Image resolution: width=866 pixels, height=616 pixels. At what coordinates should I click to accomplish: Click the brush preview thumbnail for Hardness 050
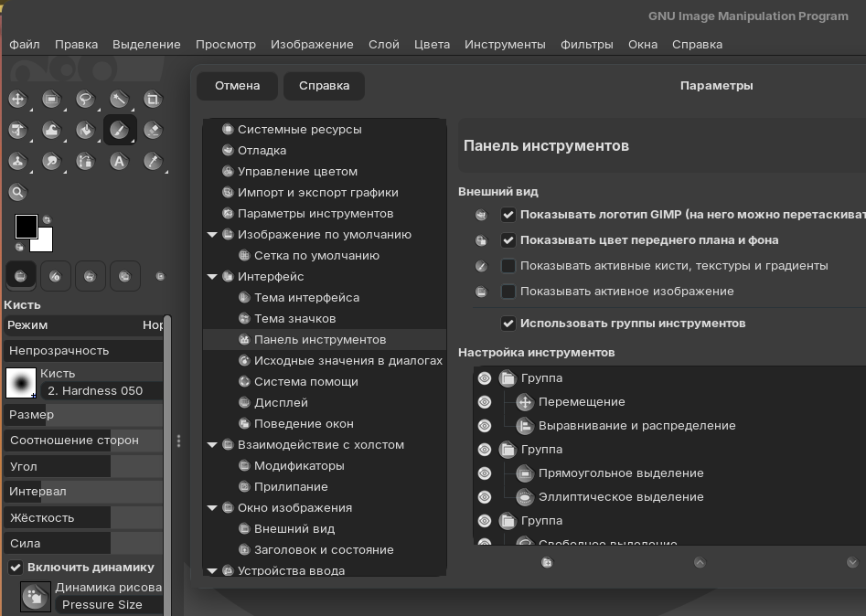tap(21, 383)
